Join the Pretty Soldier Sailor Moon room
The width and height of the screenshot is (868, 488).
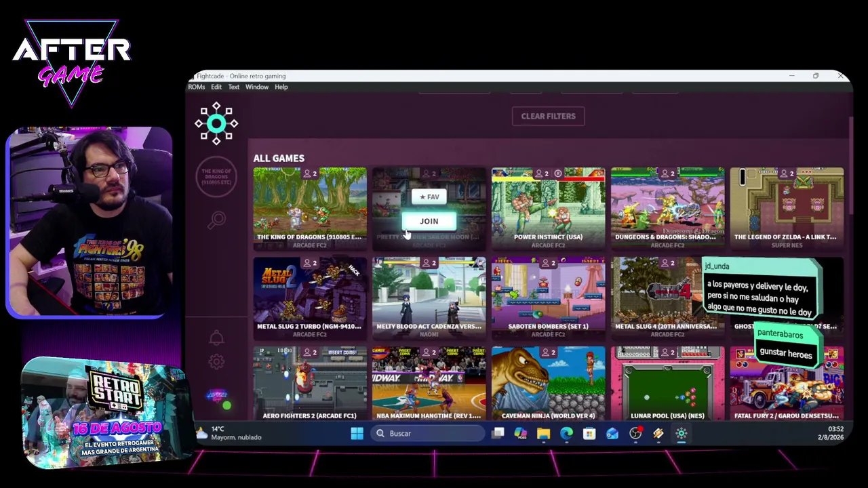tap(429, 221)
